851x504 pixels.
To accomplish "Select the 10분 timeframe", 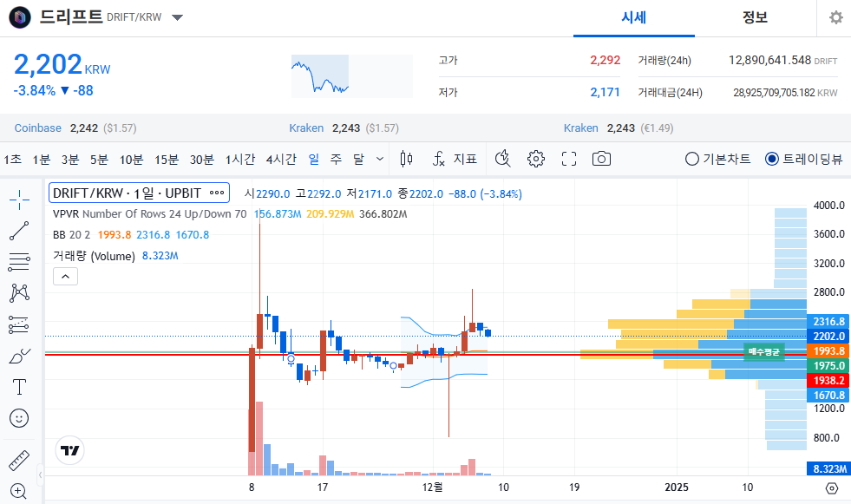I will pos(131,159).
